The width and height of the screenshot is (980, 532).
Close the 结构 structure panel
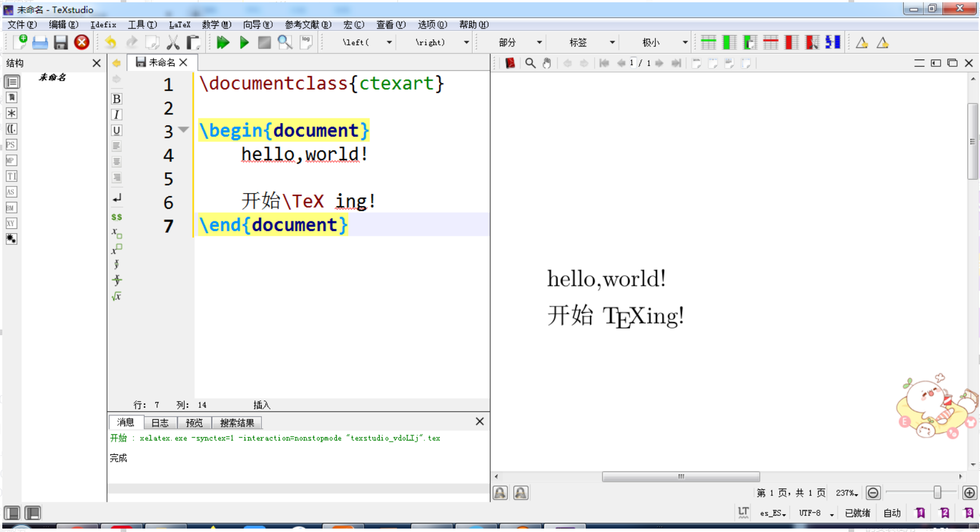pos(97,63)
